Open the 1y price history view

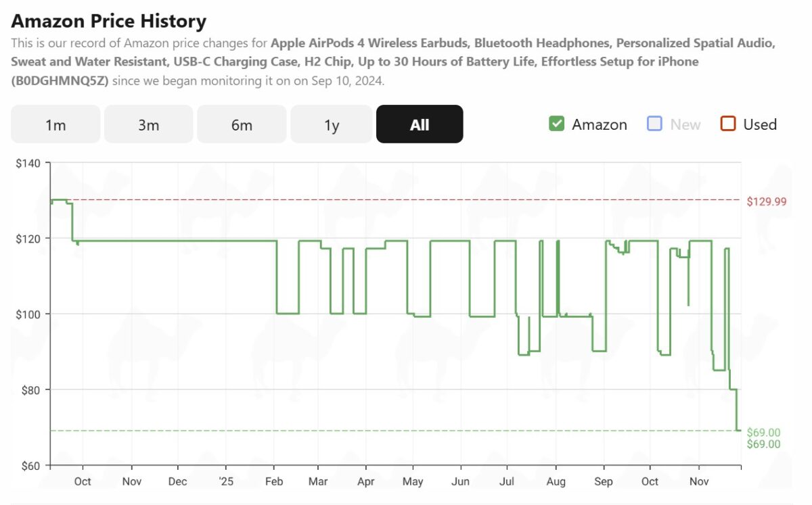tap(331, 124)
